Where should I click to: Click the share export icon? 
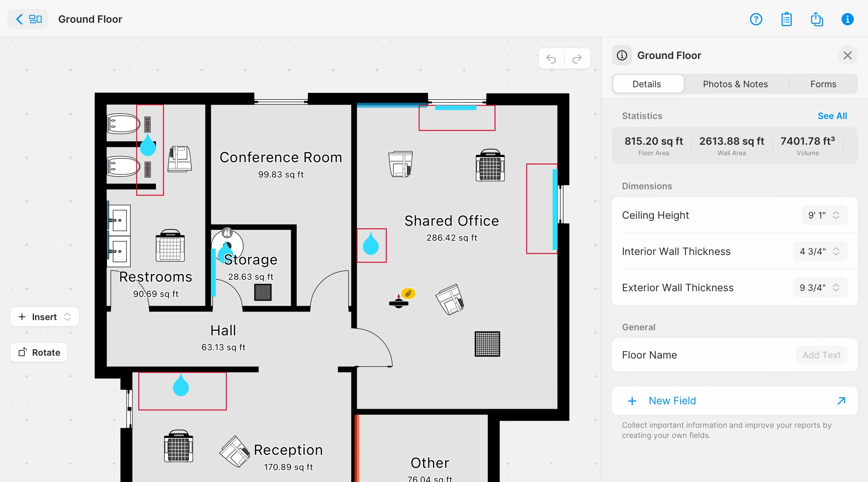point(817,19)
